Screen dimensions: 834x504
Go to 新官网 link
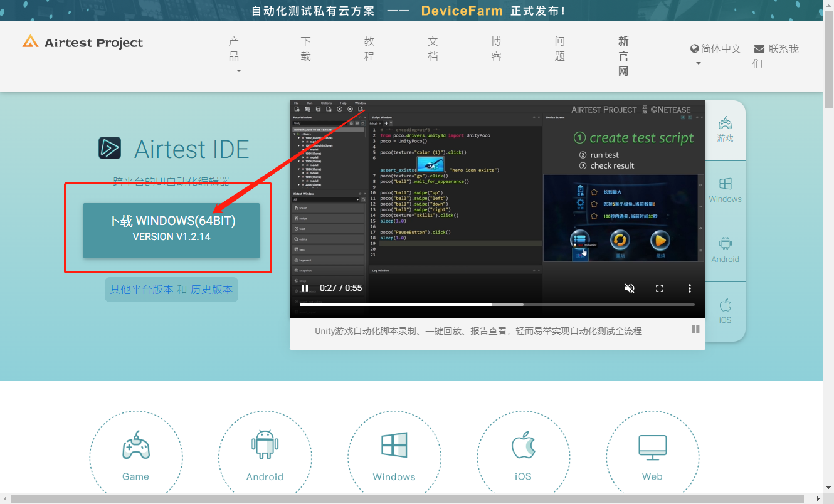coord(623,56)
